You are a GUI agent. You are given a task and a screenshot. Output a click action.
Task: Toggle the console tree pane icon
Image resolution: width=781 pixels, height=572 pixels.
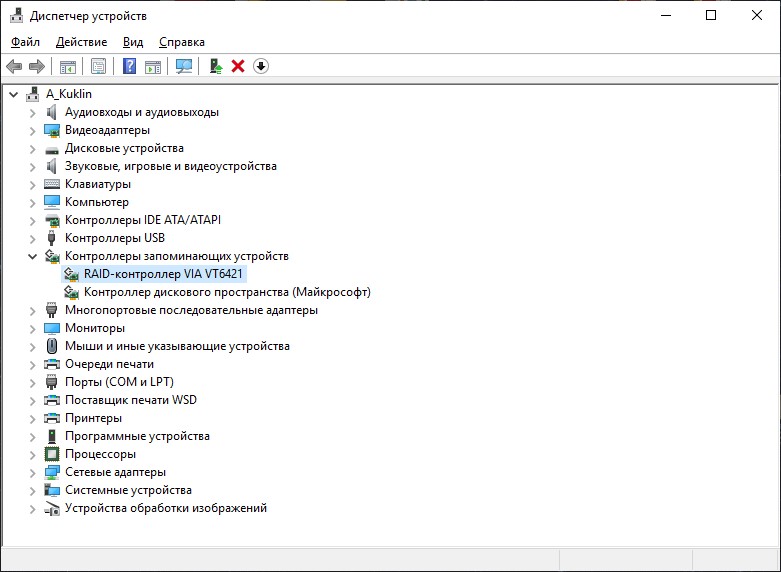(x=68, y=66)
